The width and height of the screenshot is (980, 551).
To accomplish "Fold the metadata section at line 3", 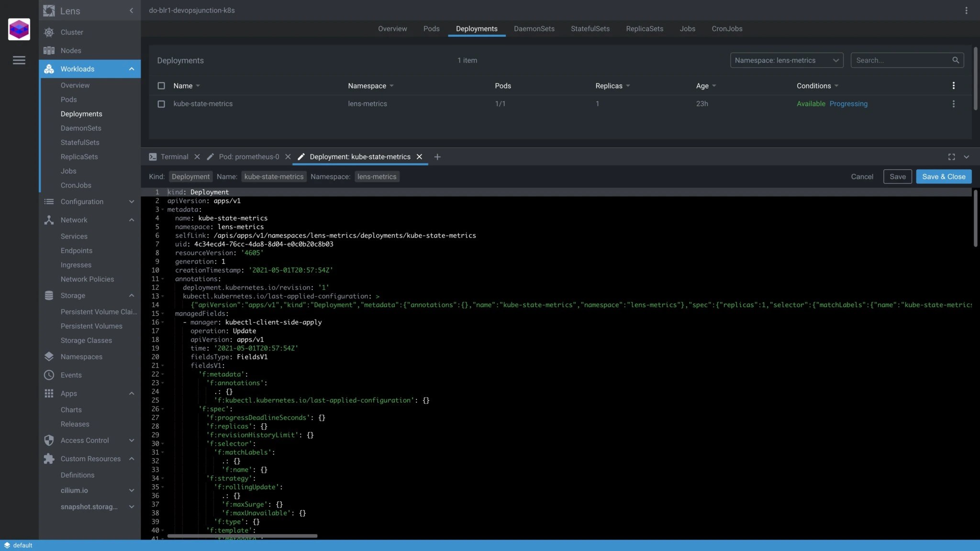I will click(x=163, y=209).
